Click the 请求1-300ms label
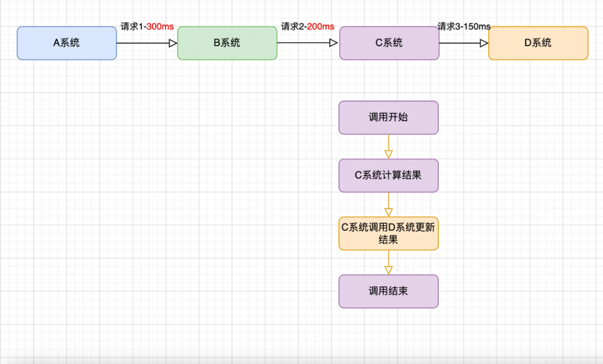Screen dimensions: 603x364 pyautogui.click(x=145, y=26)
